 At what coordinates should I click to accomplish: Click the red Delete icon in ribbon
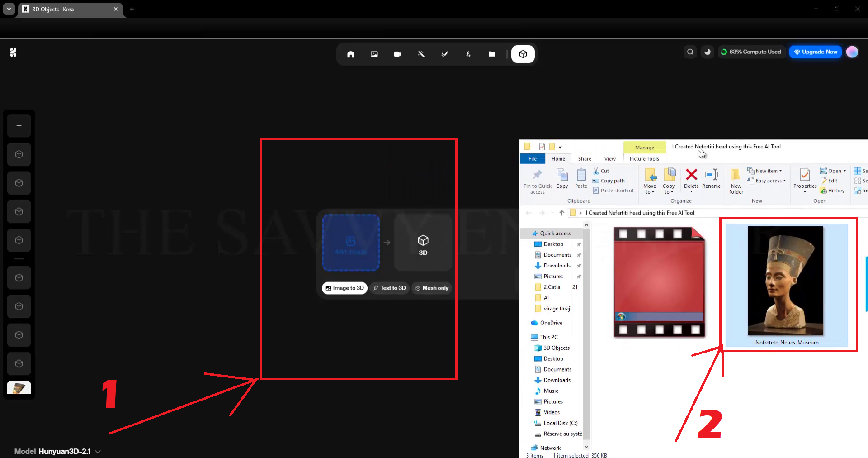691,178
